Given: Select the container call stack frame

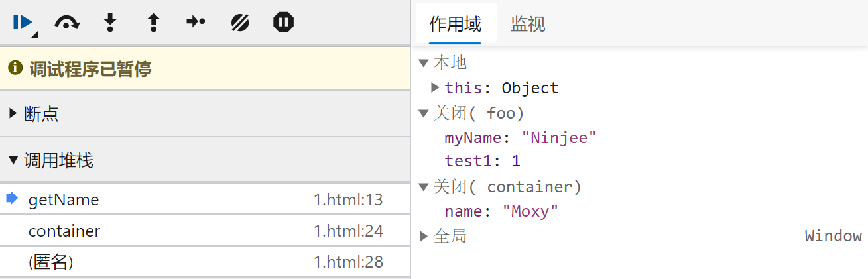Looking at the screenshot, I should pyautogui.click(x=64, y=231).
